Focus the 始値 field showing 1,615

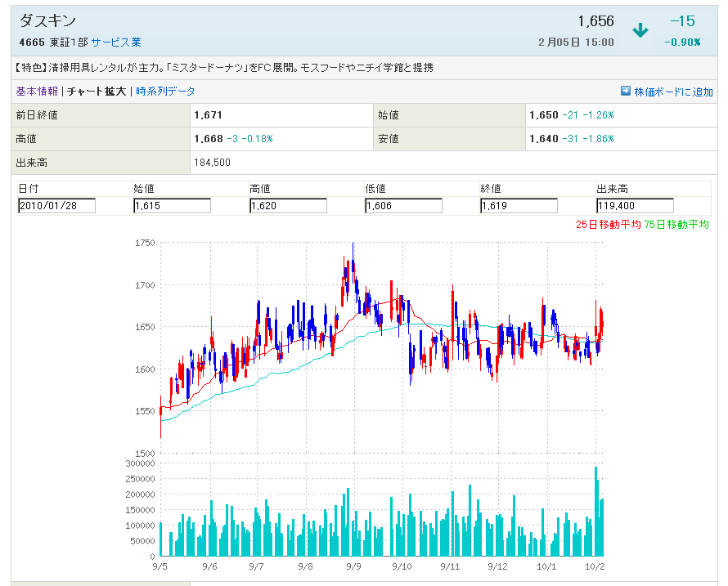pyautogui.click(x=172, y=206)
